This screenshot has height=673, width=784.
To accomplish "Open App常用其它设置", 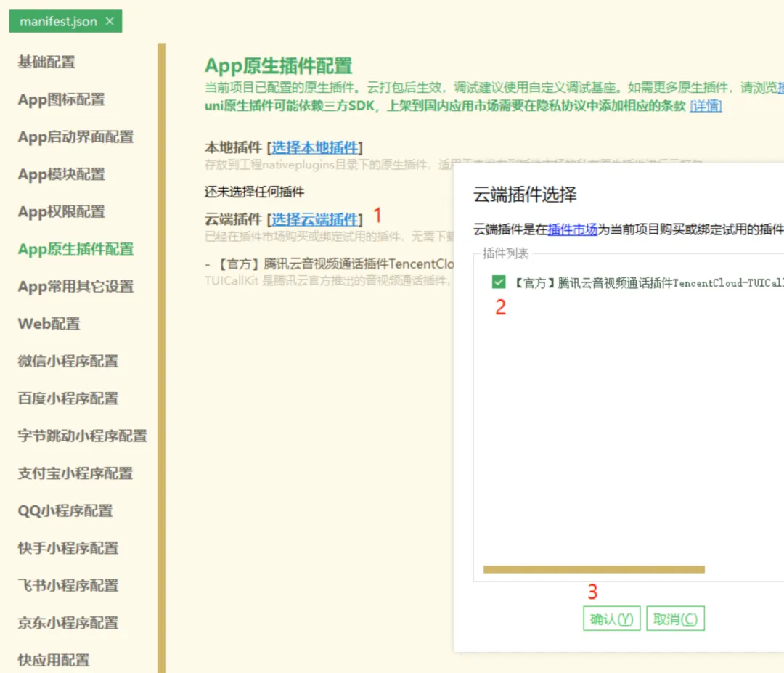I will click(x=75, y=287).
